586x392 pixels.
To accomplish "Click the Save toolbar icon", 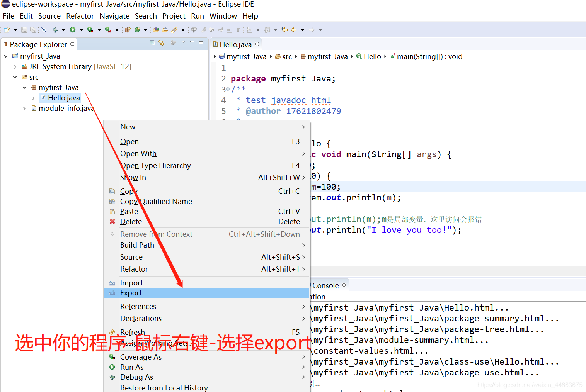I will (24, 30).
